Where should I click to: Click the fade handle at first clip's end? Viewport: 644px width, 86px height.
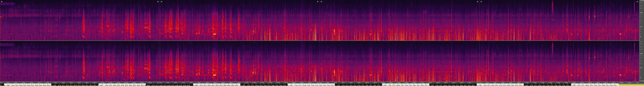(158, 2)
